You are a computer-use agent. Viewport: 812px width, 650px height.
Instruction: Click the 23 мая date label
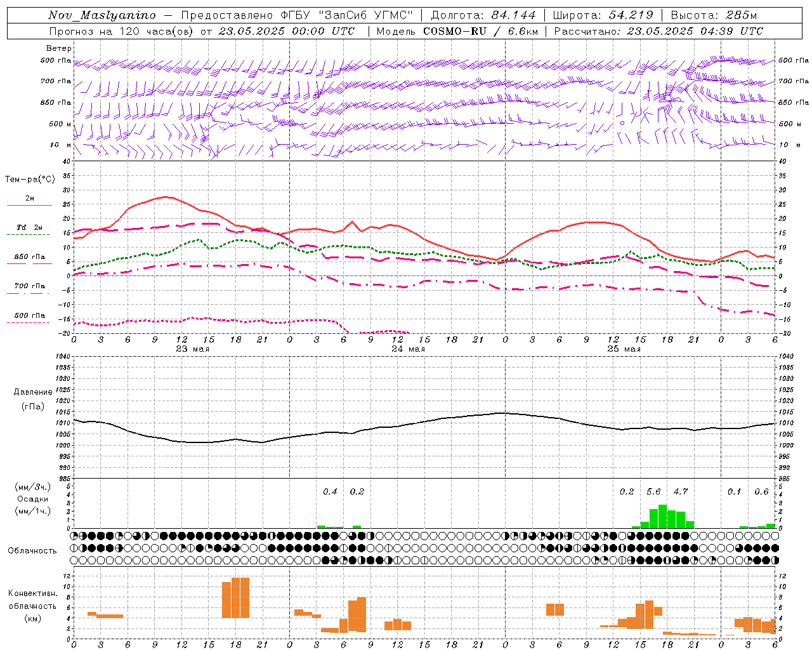tap(192, 349)
